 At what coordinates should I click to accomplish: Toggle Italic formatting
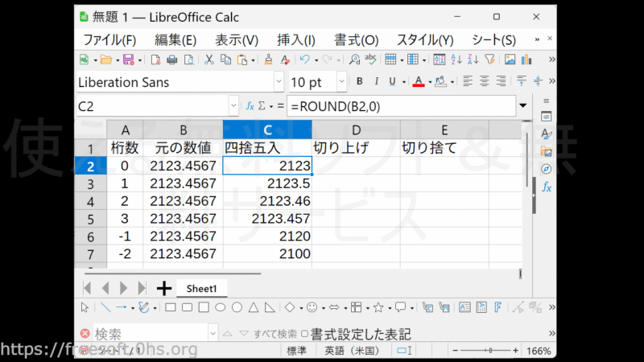376,82
